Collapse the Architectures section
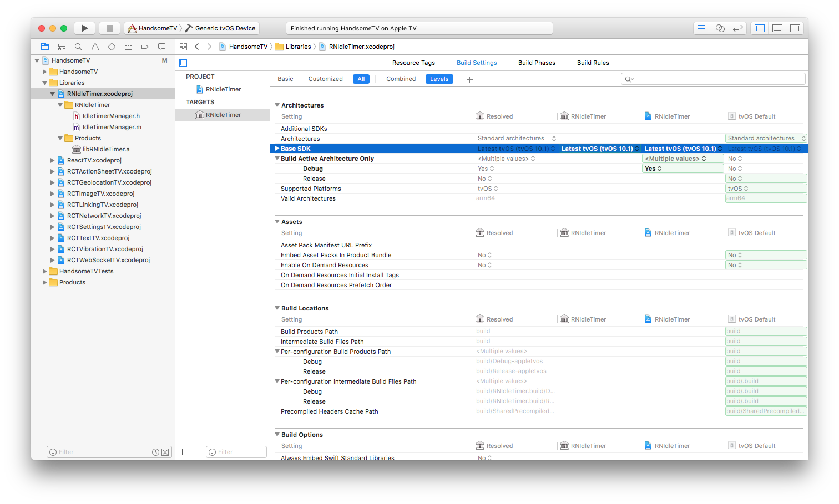The height and width of the screenshot is (504, 839). (277, 105)
